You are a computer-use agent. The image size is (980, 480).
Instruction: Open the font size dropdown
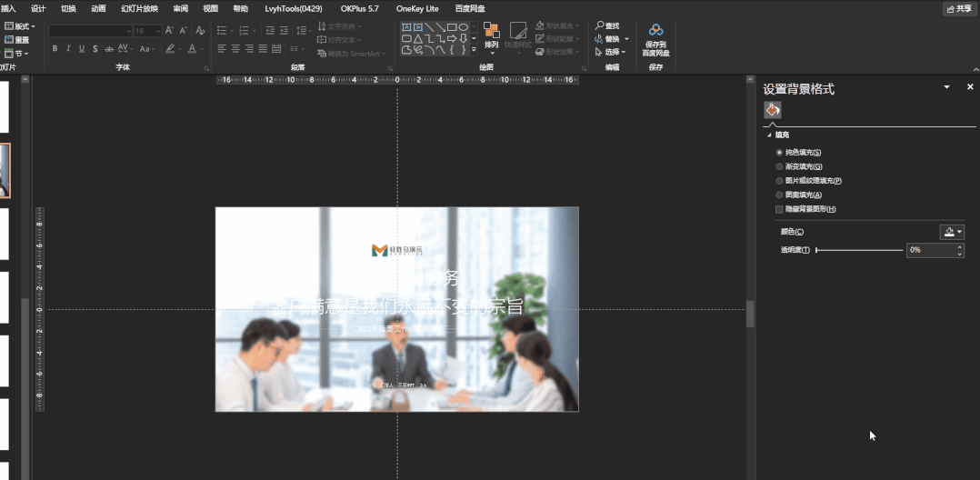pos(157,31)
